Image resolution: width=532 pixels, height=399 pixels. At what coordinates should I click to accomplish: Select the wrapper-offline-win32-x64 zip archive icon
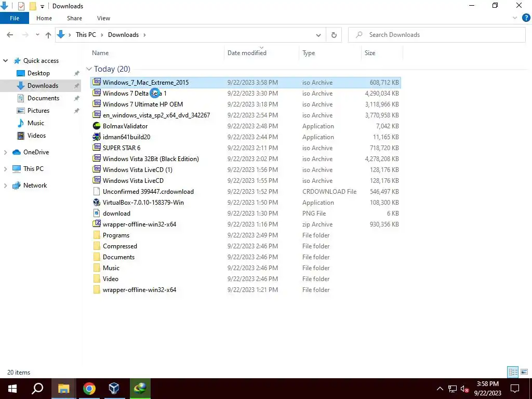click(97, 223)
